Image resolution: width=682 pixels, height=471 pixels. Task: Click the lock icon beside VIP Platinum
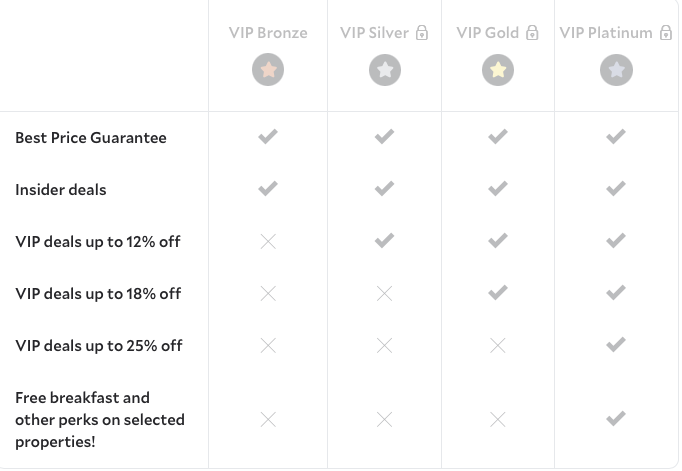click(x=664, y=33)
